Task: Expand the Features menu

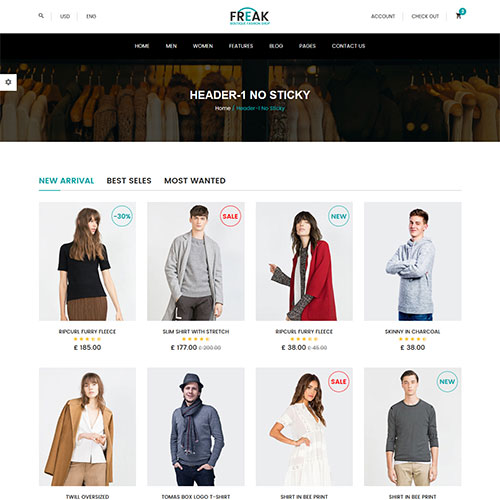Action: pyautogui.click(x=241, y=46)
